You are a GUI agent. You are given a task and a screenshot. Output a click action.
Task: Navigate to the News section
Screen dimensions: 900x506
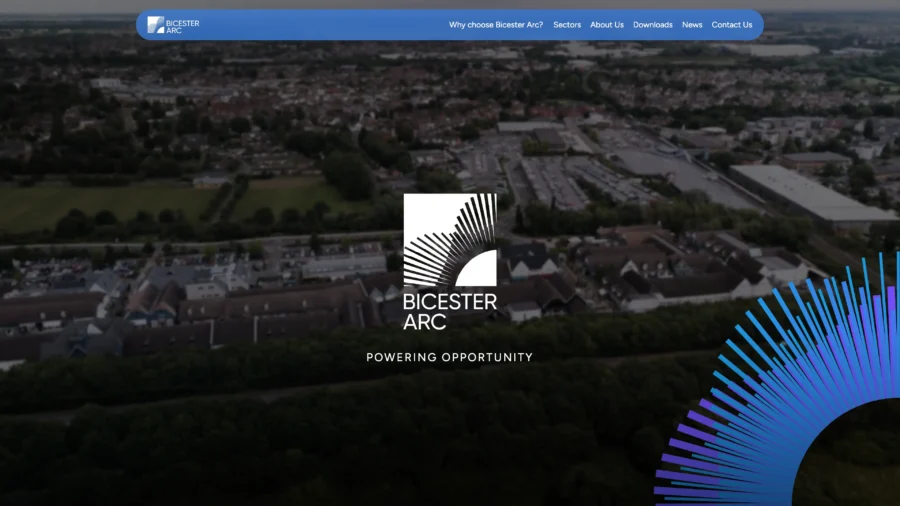692,25
